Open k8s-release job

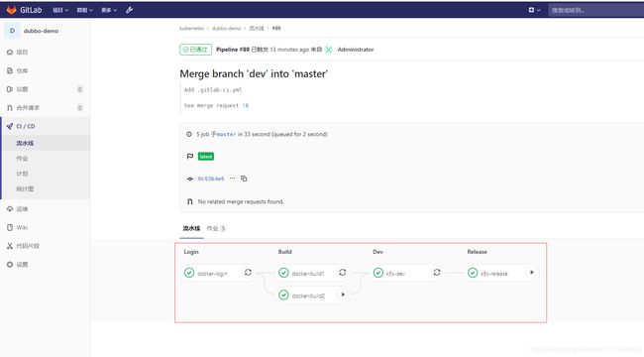494,274
